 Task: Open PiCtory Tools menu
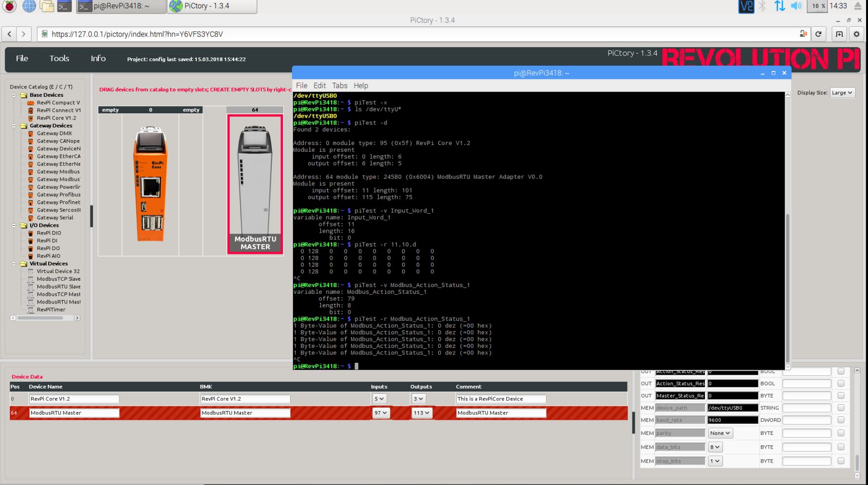59,58
